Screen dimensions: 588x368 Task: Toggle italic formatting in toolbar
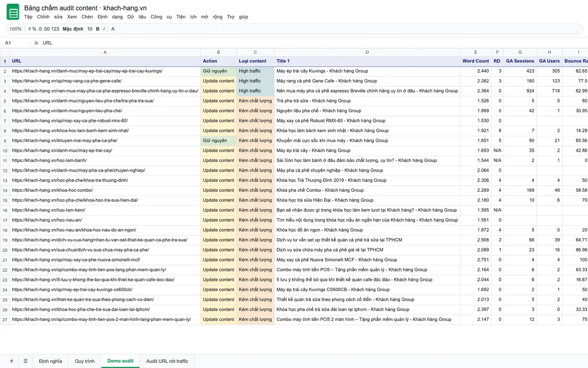(104, 29)
